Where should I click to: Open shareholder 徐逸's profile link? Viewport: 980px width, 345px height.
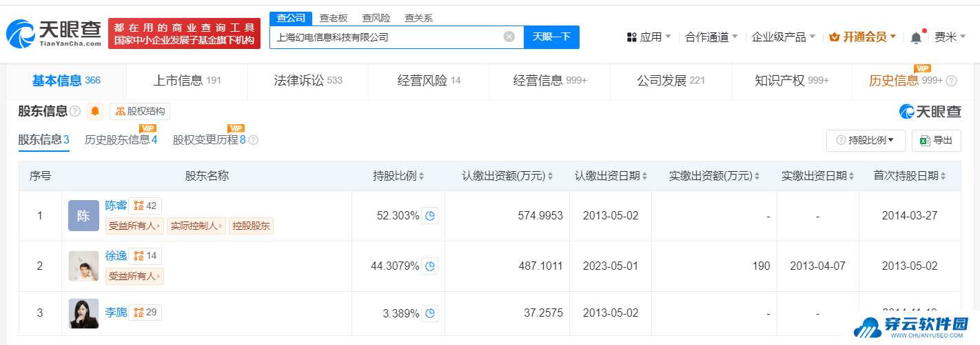tap(116, 256)
